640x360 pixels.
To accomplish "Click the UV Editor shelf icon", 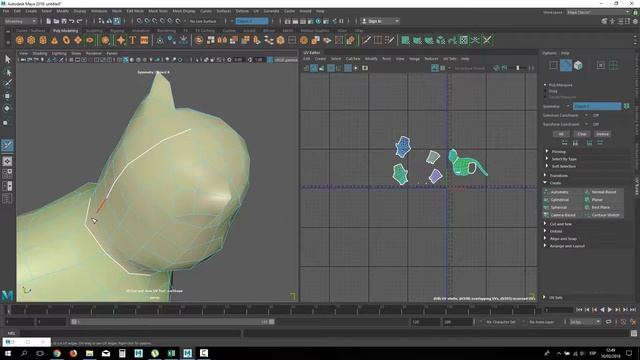I will 464,40.
